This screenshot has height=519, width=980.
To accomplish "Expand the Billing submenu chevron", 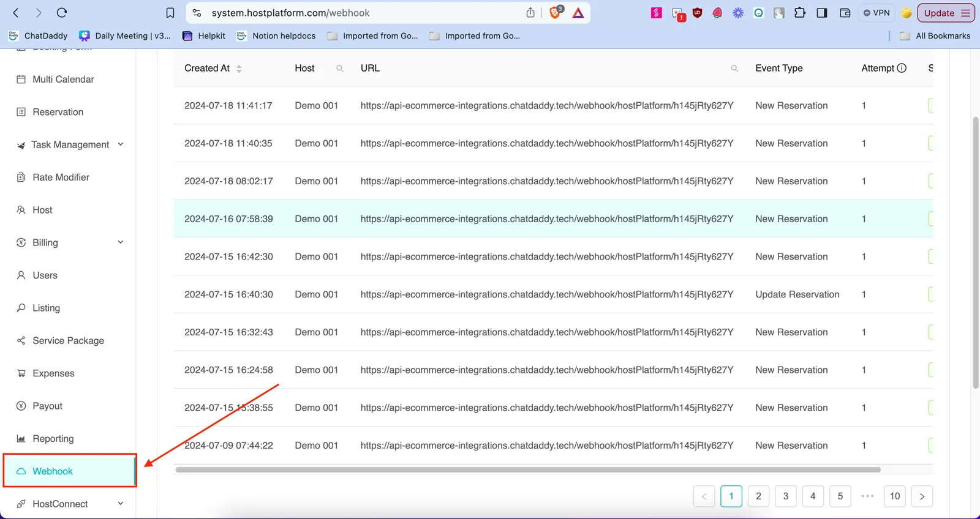I will click(x=121, y=242).
